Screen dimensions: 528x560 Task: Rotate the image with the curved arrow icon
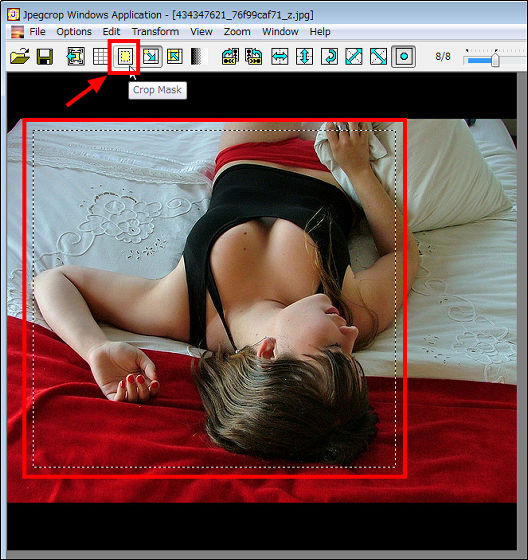pos(329,56)
